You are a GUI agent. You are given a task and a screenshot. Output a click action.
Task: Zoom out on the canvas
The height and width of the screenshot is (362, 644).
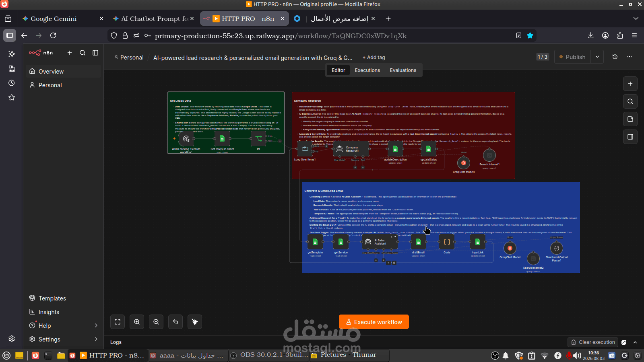pyautogui.click(x=156, y=322)
